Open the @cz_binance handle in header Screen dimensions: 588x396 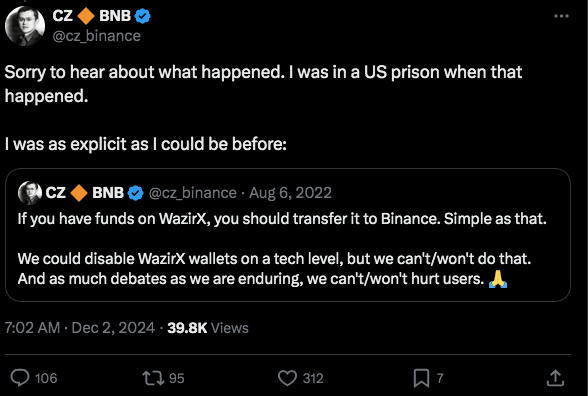tap(97, 36)
